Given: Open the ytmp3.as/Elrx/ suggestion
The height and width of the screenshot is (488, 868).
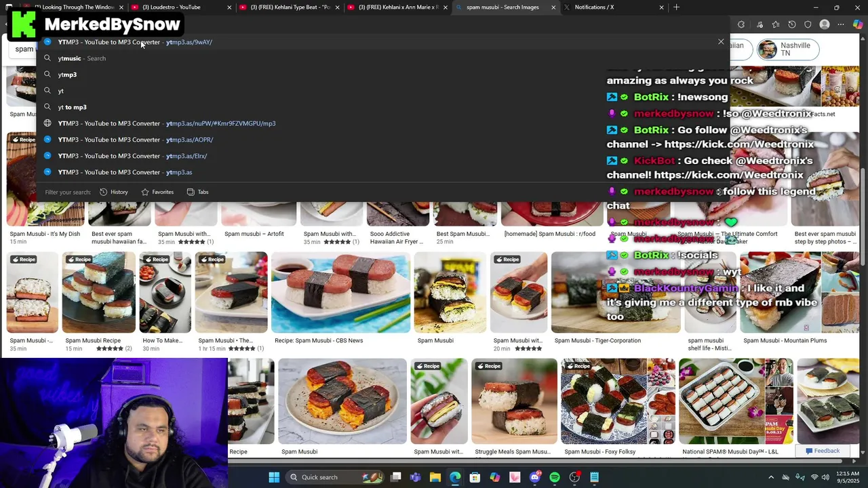Looking at the screenshot, I should click(x=383, y=156).
